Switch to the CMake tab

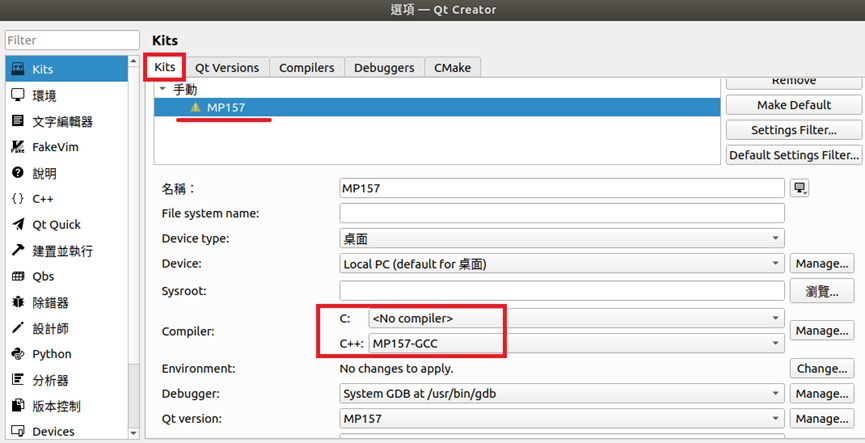(x=452, y=68)
